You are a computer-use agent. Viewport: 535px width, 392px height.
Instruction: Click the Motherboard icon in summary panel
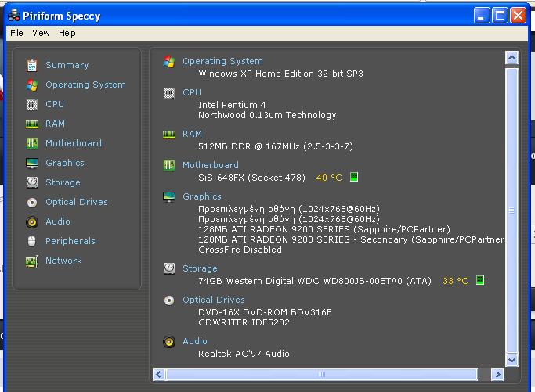[x=169, y=166]
